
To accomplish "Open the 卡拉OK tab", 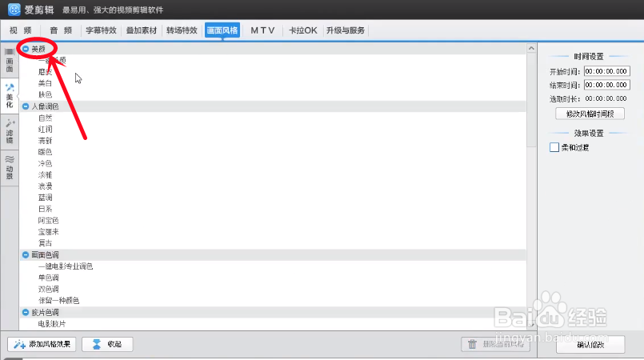I will [x=303, y=30].
